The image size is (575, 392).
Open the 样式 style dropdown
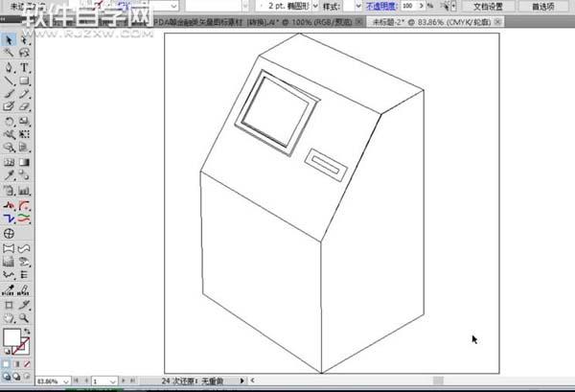[358, 6]
